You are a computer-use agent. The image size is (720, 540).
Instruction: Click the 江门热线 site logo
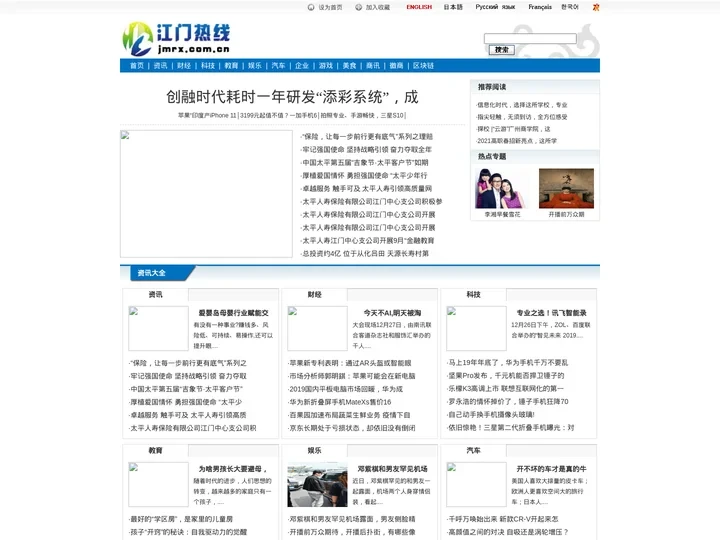coord(176,39)
